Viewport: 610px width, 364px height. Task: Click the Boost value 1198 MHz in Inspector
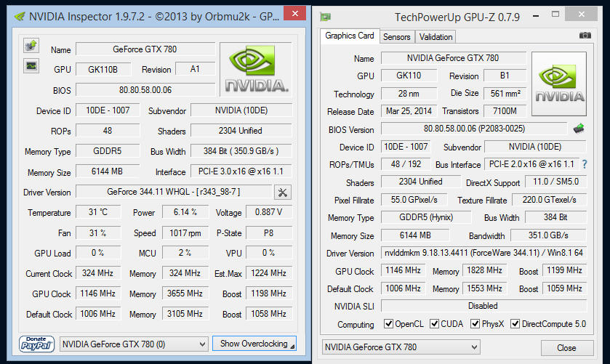click(269, 294)
